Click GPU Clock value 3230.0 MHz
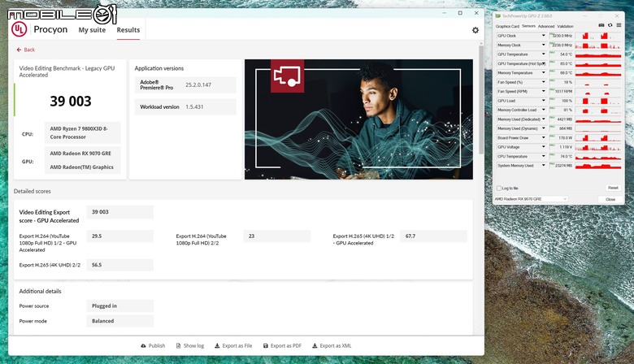The height and width of the screenshot is (364, 634). point(561,36)
